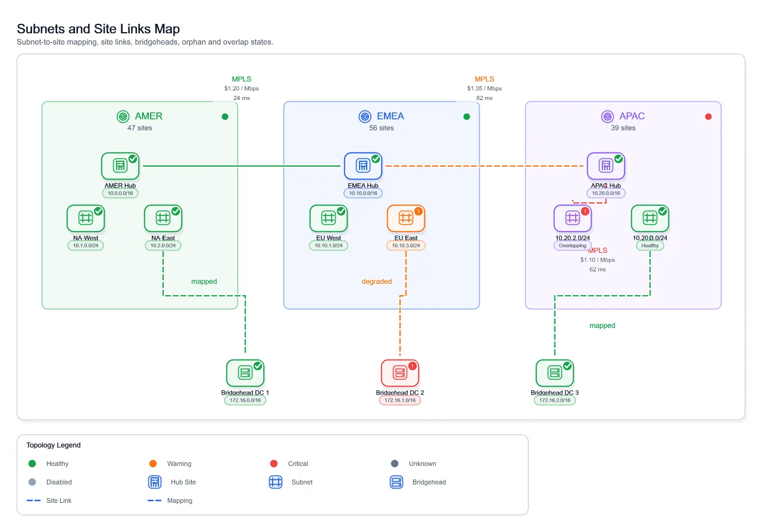The height and width of the screenshot is (532, 762).
Task: Click the "47 sites" count under AMER
Action: 140,128
